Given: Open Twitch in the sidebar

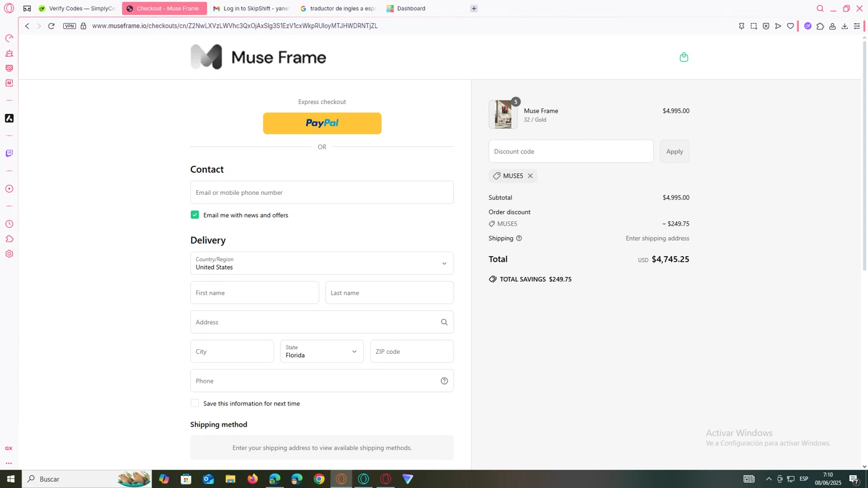Looking at the screenshot, I should [x=9, y=153].
